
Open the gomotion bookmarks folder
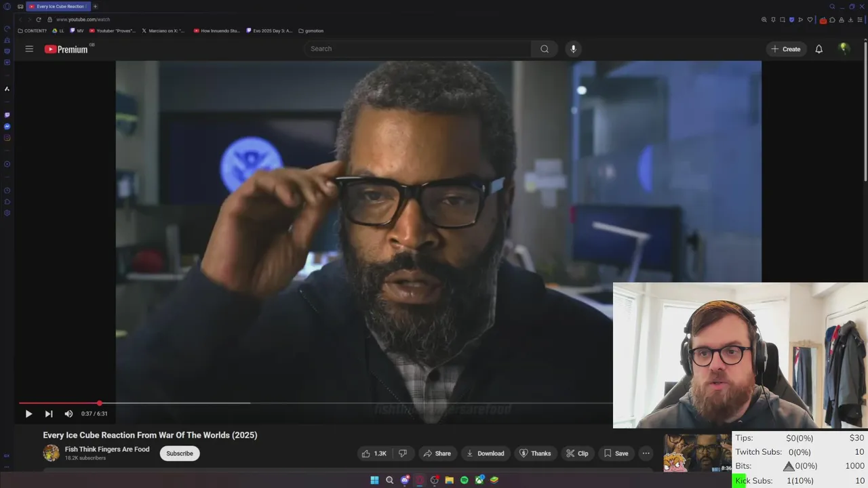(x=311, y=30)
